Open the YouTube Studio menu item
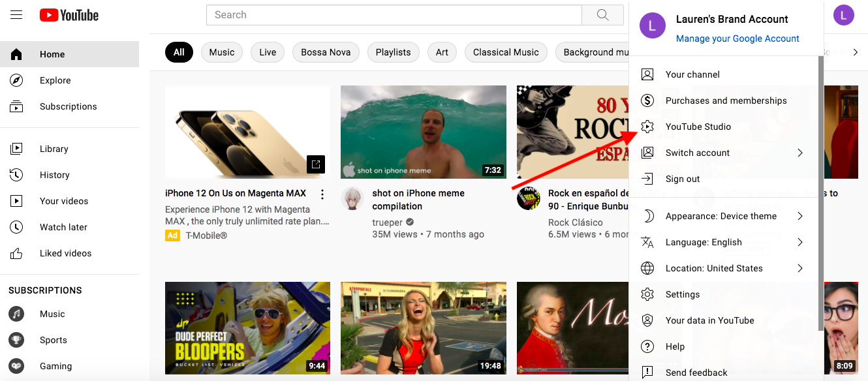 tap(723, 127)
